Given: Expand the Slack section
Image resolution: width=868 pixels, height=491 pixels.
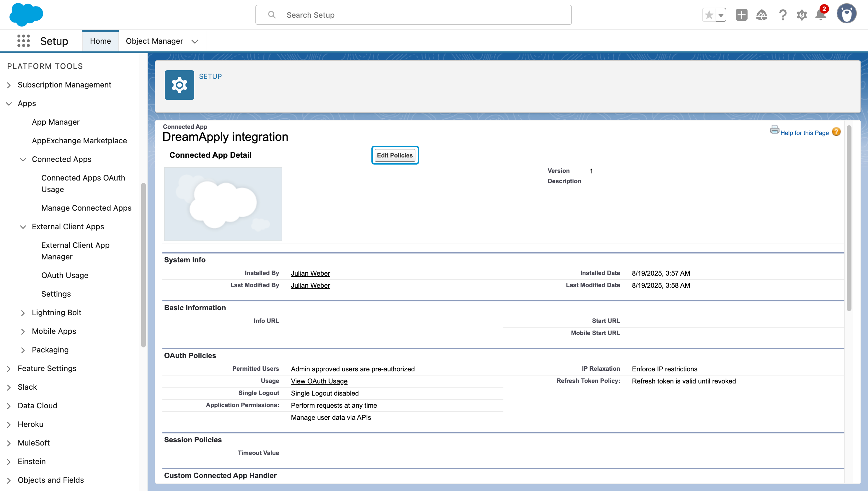Looking at the screenshot, I should pyautogui.click(x=9, y=387).
